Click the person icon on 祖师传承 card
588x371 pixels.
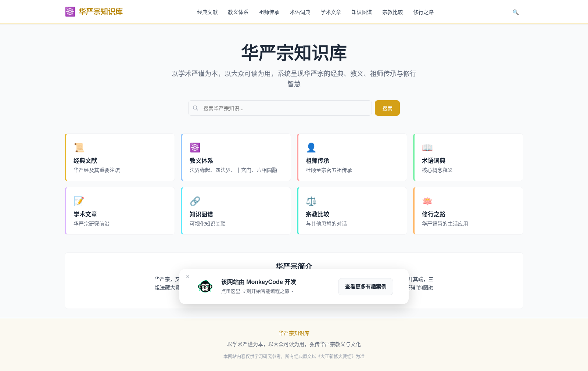point(311,148)
